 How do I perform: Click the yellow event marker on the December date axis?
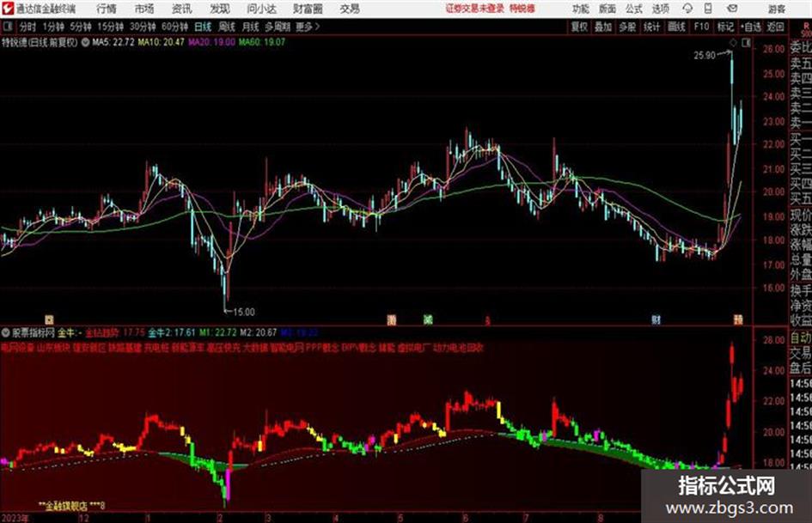tap(49, 319)
